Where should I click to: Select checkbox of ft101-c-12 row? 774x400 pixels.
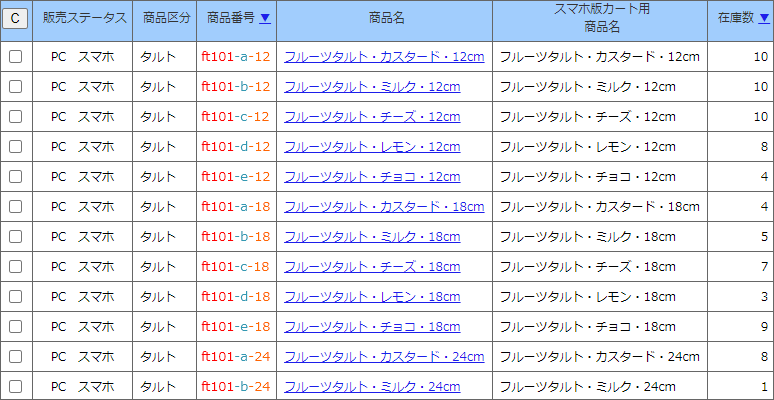(16, 117)
